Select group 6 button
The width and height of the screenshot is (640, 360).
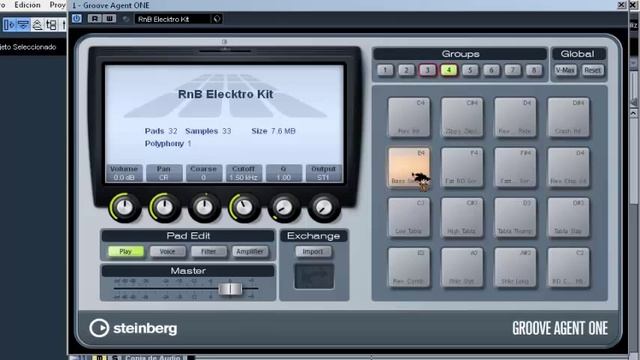point(491,70)
